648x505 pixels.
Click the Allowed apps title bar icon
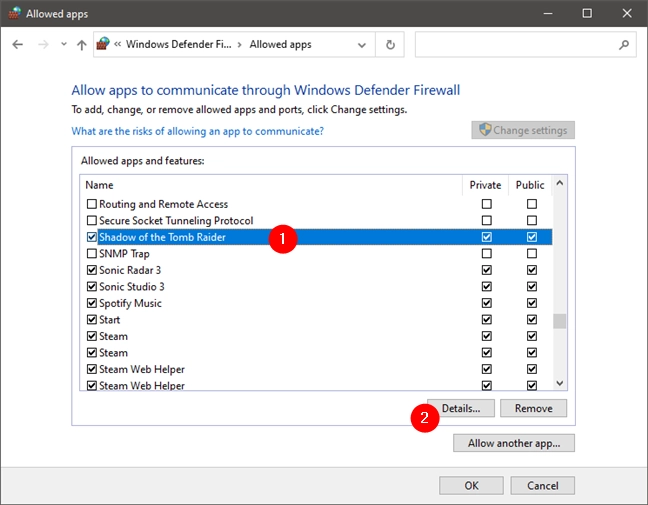point(14,13)
